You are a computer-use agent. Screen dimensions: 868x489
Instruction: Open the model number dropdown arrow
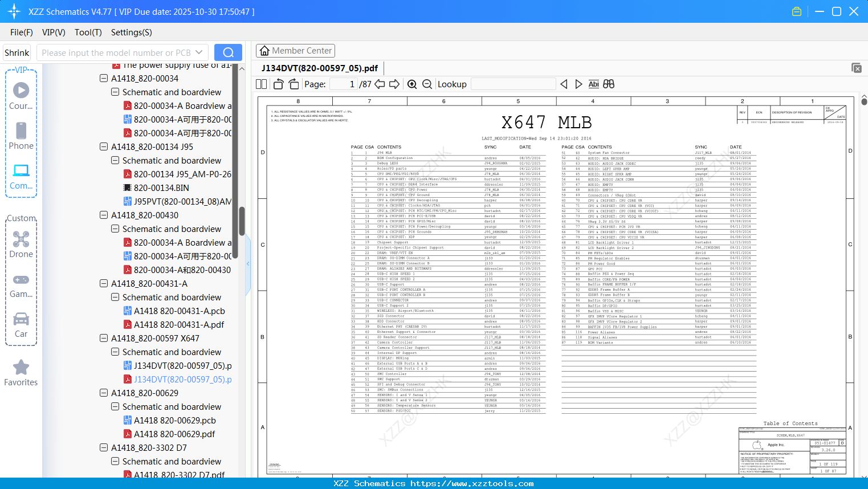[x=199, y=52]
